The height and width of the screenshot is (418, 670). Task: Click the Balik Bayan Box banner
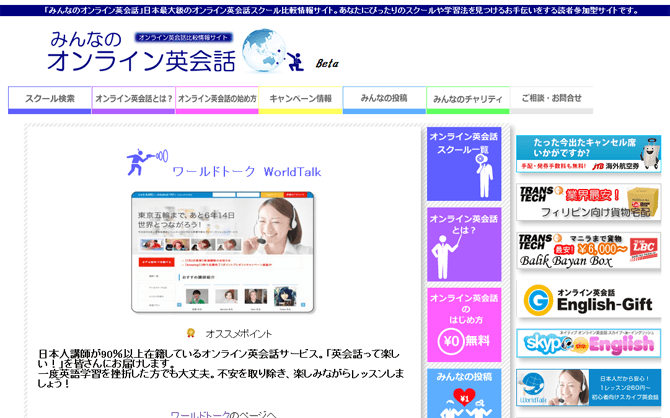pos(588,250)
